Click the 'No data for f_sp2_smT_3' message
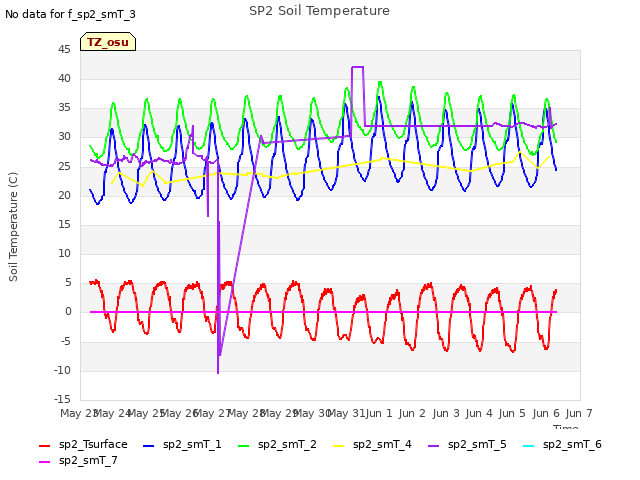 point(70,14)
